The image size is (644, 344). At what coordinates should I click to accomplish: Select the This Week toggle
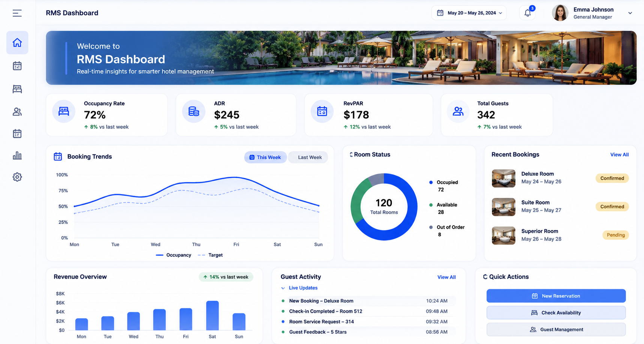265,157
